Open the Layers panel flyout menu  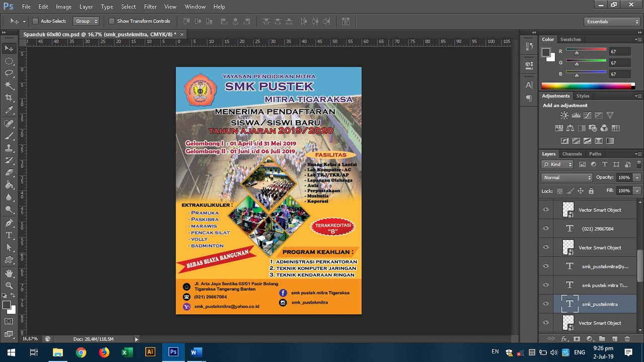click(637, 154)
